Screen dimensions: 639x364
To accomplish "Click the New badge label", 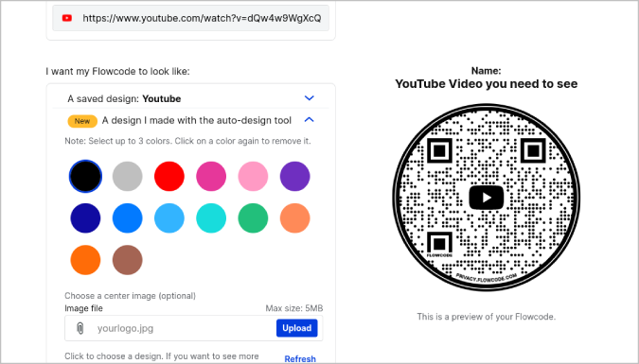I will (82, 121).
